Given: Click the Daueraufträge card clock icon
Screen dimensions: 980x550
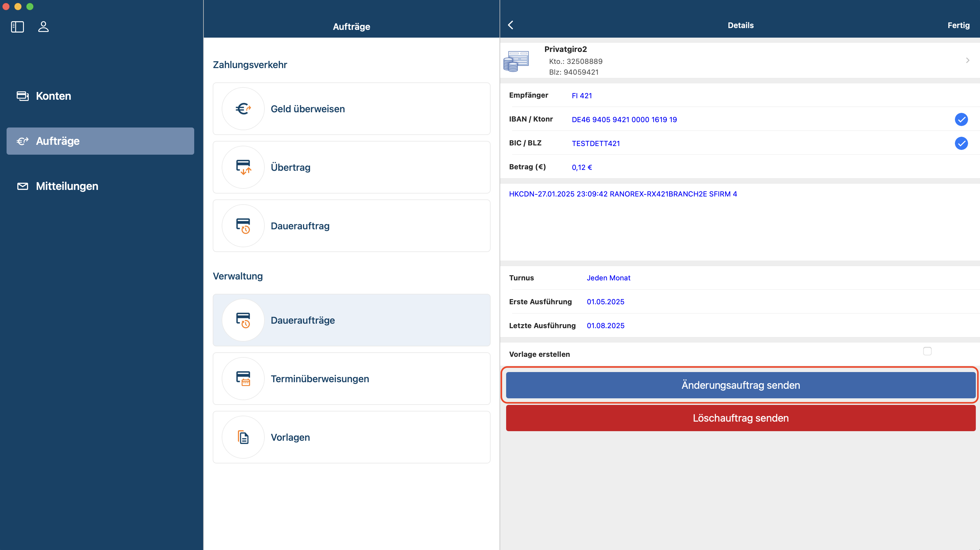Looking at the screenshot, I should [x=243, y=320].
